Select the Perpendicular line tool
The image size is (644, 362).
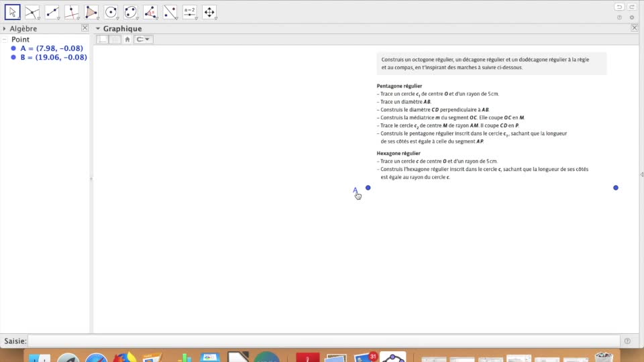tap(72, 11)
